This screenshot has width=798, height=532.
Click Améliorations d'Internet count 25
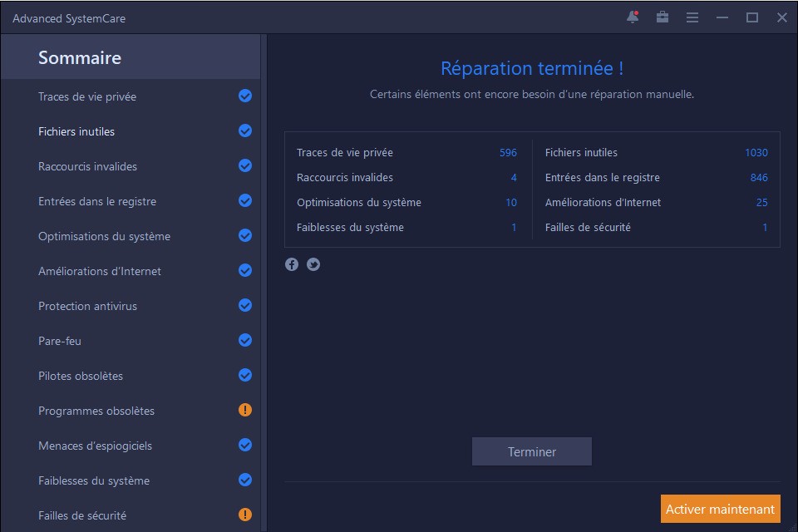click(762, 203)
